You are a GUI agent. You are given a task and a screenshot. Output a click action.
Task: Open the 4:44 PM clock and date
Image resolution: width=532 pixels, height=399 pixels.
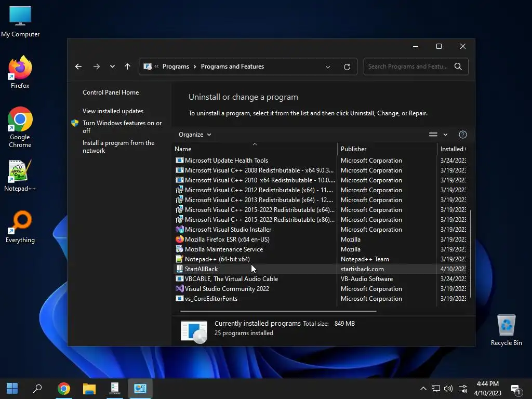click(487, 389)
